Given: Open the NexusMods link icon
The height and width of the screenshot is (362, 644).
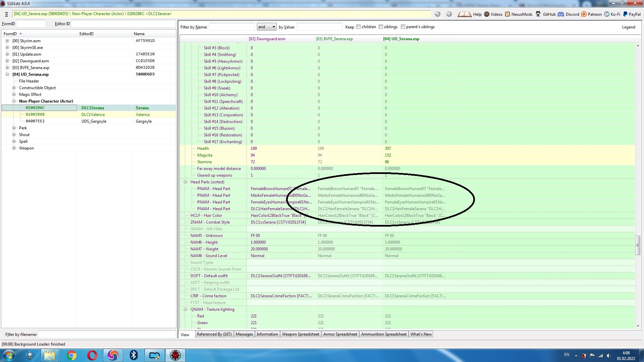Looking at the screenshot, I should 507,14.
